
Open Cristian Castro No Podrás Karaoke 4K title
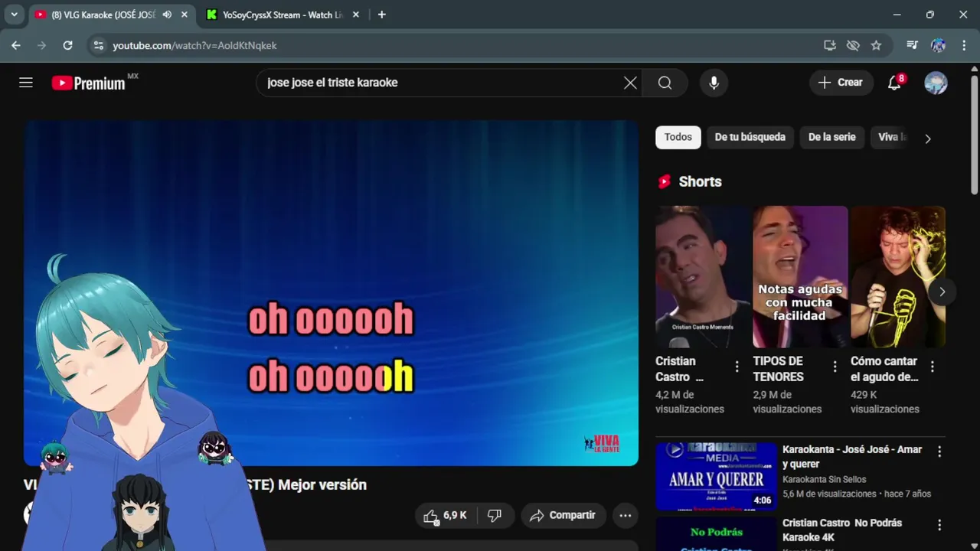pos(842,530)
